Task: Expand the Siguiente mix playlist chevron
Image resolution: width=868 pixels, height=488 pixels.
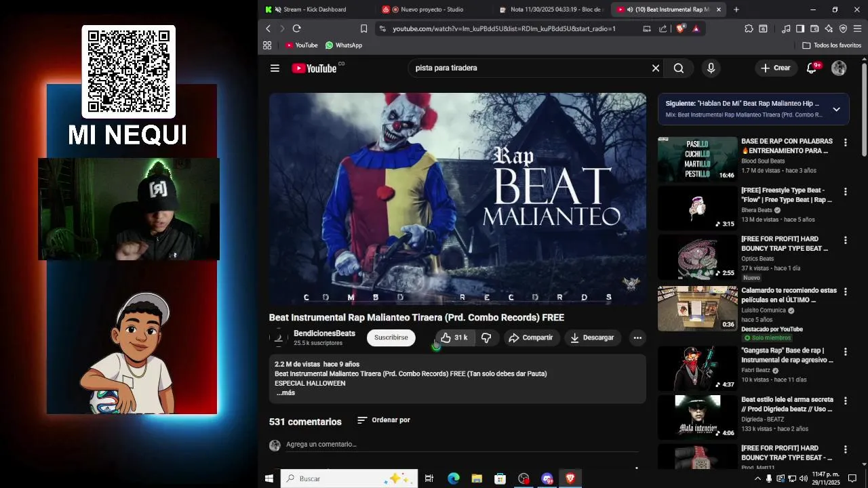Action: 836,109
